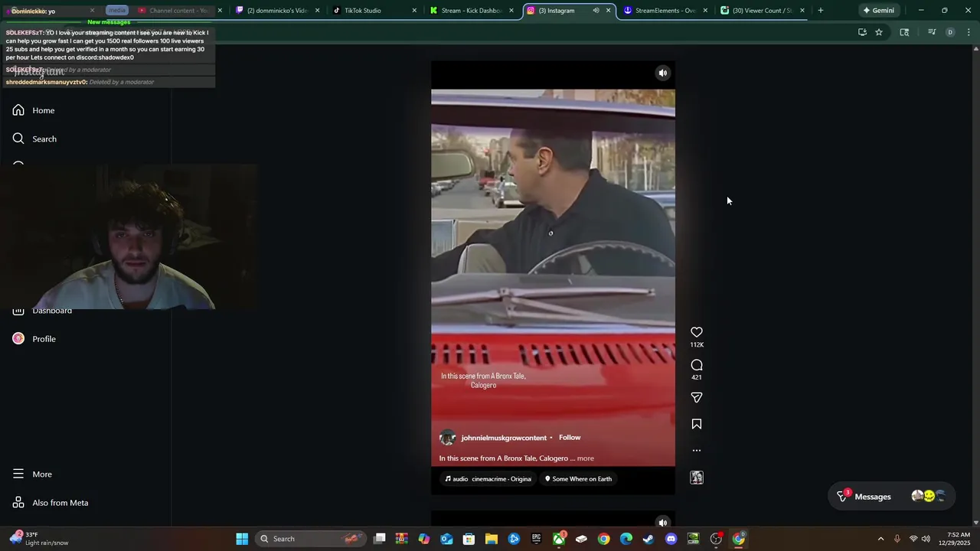The width and height of the screenshot is (980, 551).
Task: Open Task View on taskbar
Action: click(x=380, y=539)
